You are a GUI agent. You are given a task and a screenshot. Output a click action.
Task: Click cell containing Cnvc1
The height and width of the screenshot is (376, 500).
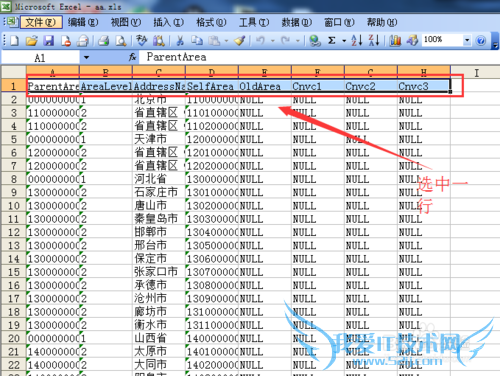click(x=318, y=86)
